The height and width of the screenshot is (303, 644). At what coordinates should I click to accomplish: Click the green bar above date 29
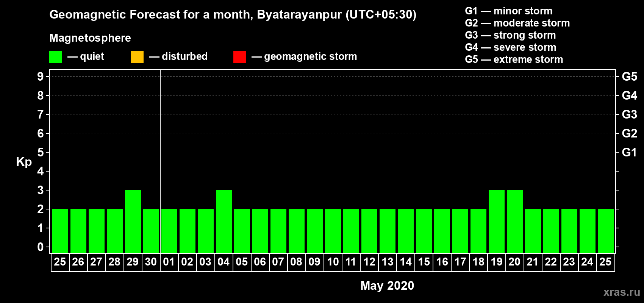point(133,221)
